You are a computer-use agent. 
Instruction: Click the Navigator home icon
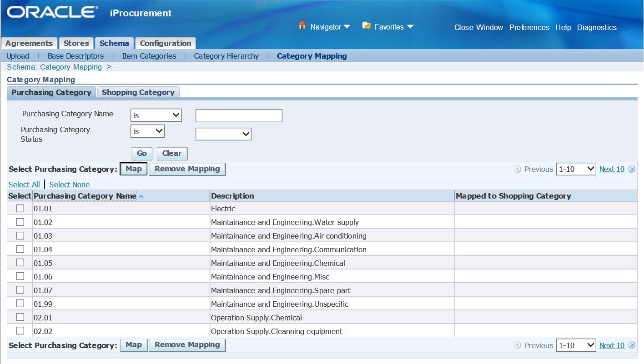[302, 26]
